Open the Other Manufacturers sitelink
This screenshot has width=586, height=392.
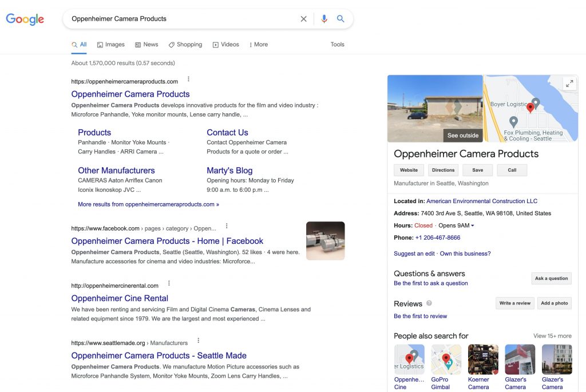point(116,171)
